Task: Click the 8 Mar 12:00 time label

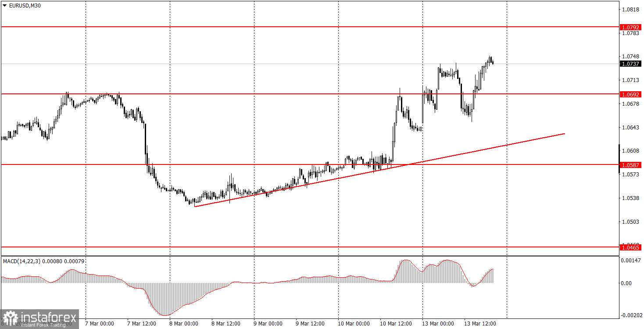Action: [225, 324]
